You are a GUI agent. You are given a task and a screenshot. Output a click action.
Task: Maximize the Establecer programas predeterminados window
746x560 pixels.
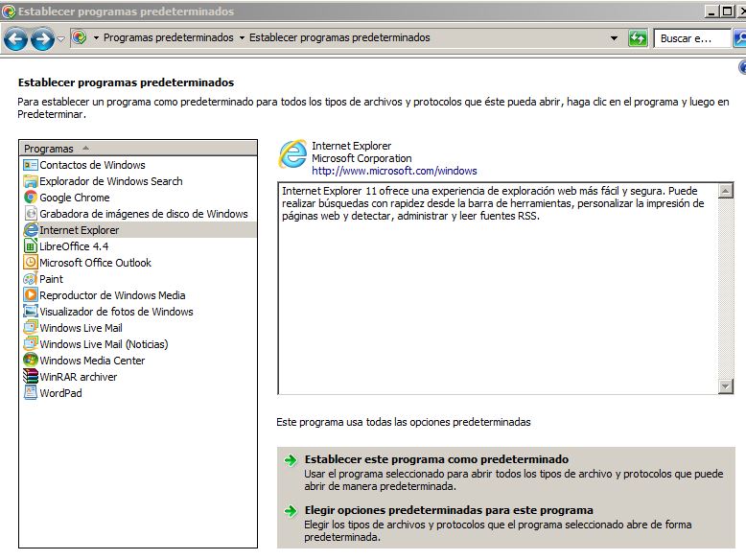(x=727, y=11)
